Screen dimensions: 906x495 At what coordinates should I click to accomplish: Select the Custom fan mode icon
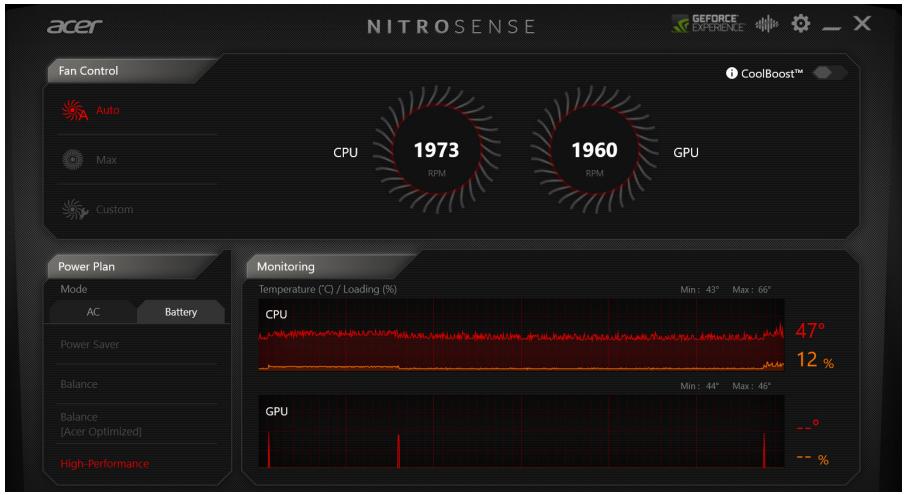(75, 209)
